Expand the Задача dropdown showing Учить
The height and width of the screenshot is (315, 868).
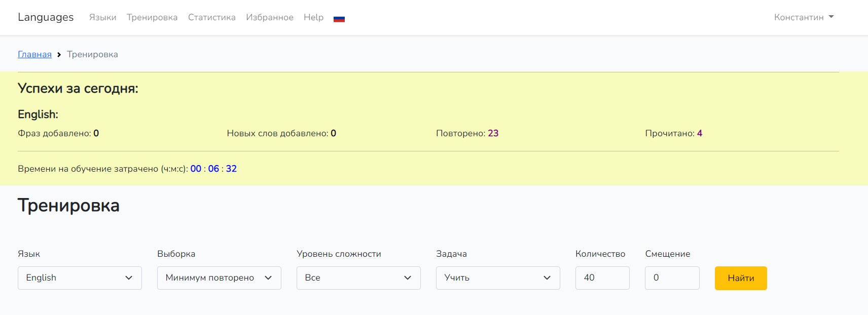pos(498,278)
